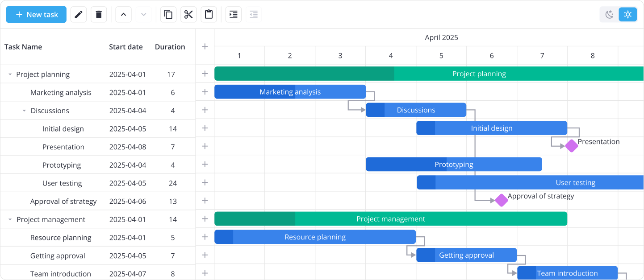Indent the task with indent icon

(x=233, y=15)
